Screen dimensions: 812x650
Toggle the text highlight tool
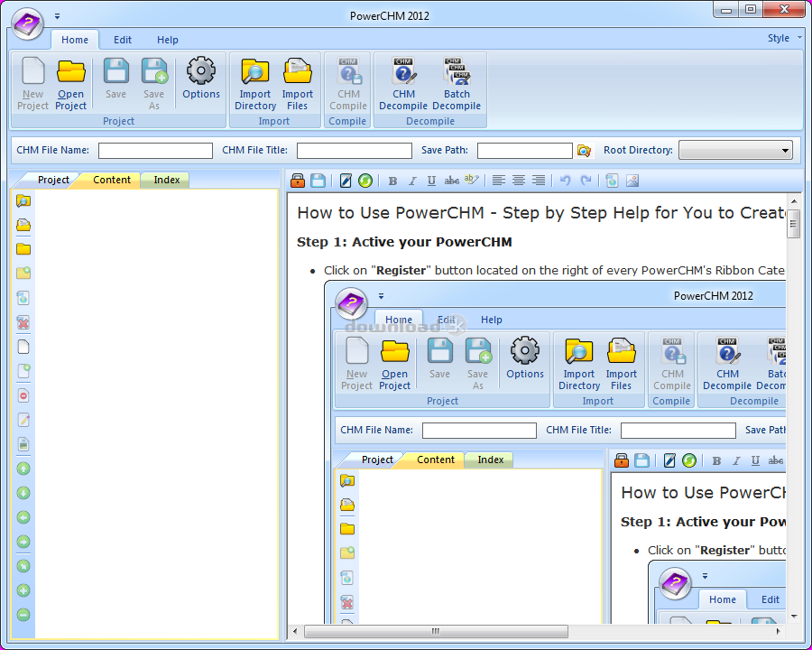point(471,180)
